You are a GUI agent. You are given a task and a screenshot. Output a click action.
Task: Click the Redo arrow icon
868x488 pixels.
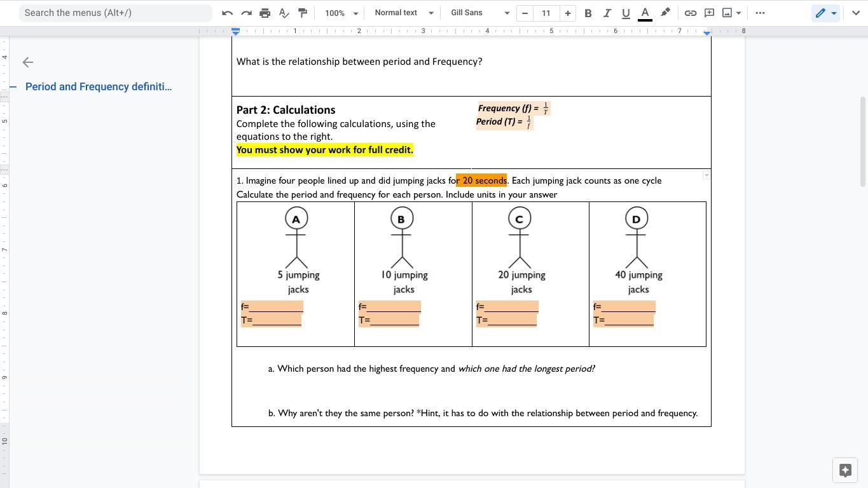tap(246, 13)
